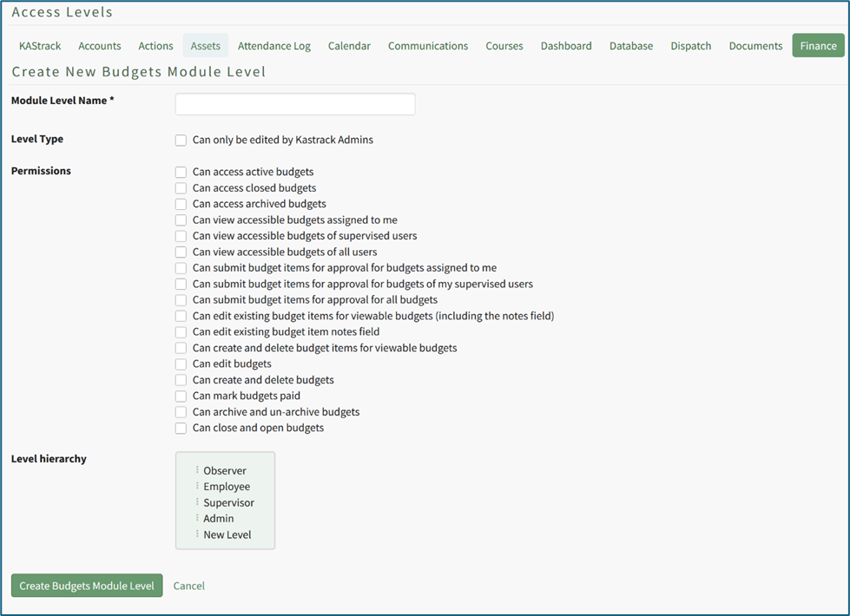Tick 'Can access archived budgets' checkbox
This screenshot has height=616, width=850.
(x=181, y=204)
